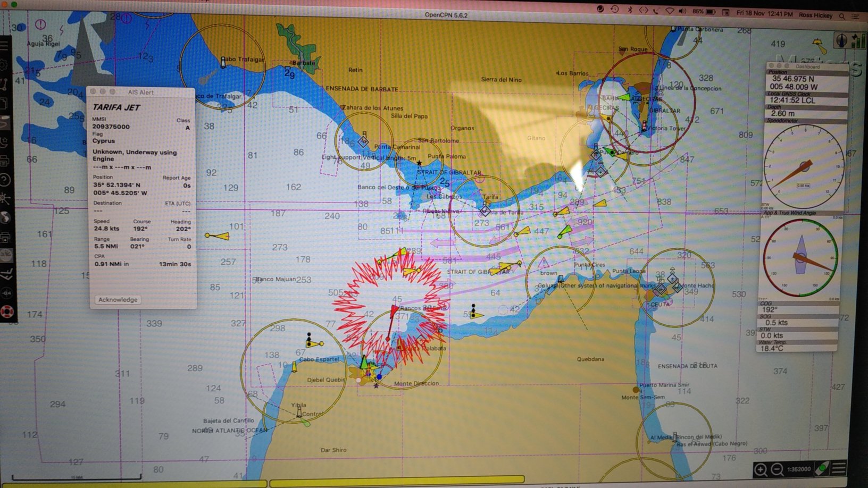Open the OpenCPN toolbar hamburger menu
Image resolution: width=868 pixels, height=488 pixels.
point(4,47)
